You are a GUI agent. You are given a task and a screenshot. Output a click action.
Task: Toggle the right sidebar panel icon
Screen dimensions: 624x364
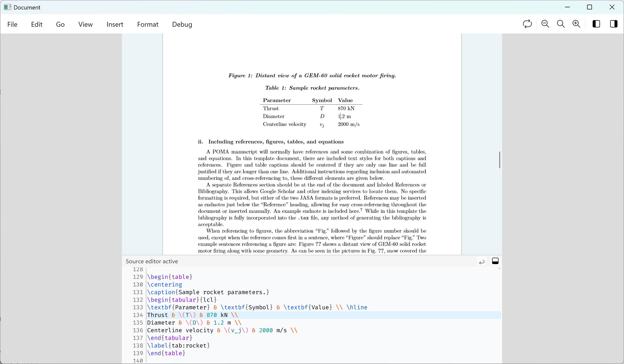[614, 24]
